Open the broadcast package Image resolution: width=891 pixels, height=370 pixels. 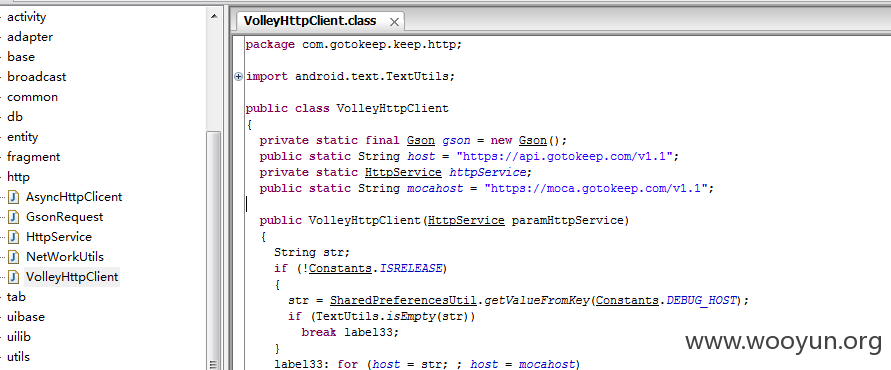pyautogui.click(x=36, y=77)
